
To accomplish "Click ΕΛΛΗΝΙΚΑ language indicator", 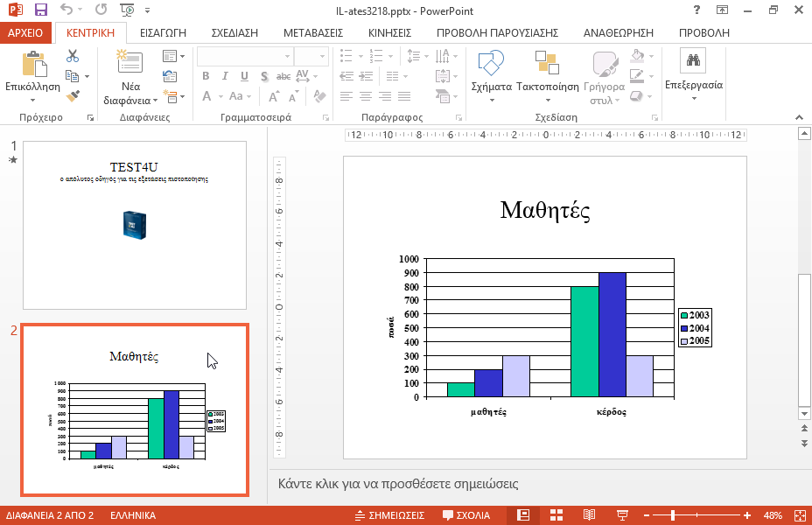I will 133,515.
